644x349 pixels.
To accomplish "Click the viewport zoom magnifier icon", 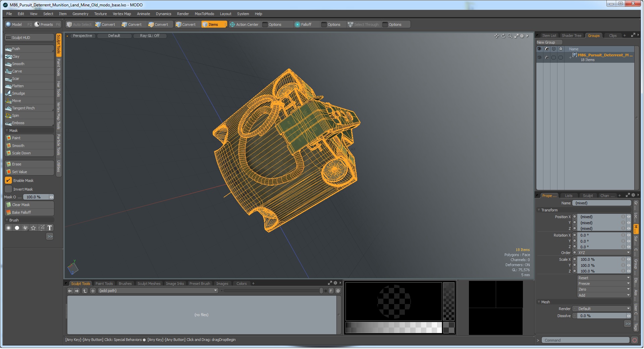I will point(510,36).
